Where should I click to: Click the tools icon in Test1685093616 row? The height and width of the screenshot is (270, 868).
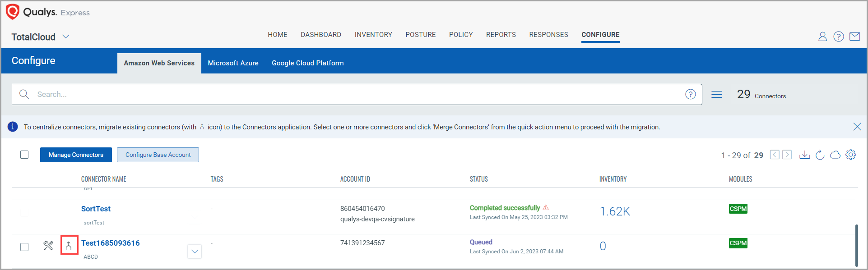tap(48, 246)
